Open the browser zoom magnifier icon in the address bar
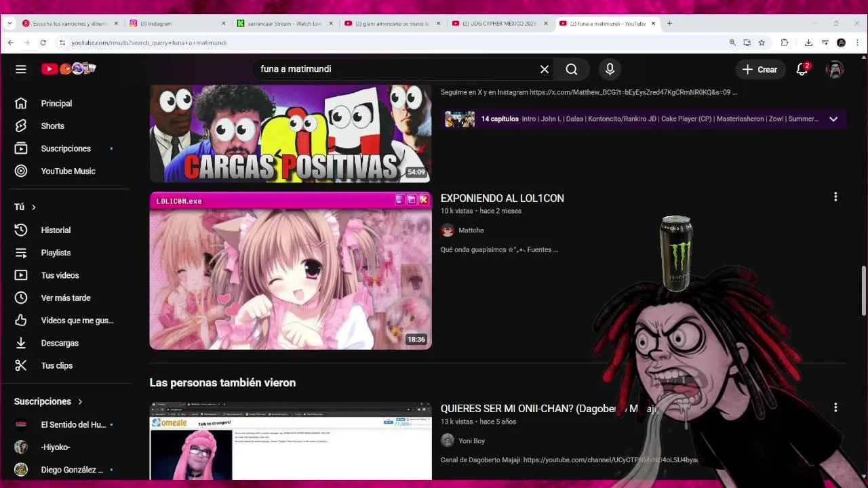The height and width of the screenshot is (488, 868). pyautogui.click(x=732, y=43)
